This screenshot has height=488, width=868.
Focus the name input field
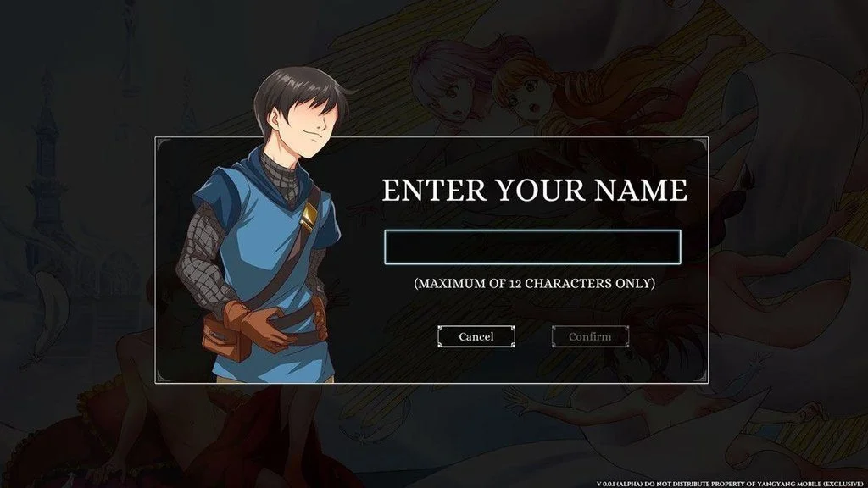pyautogui.click(x=532, y=247)
